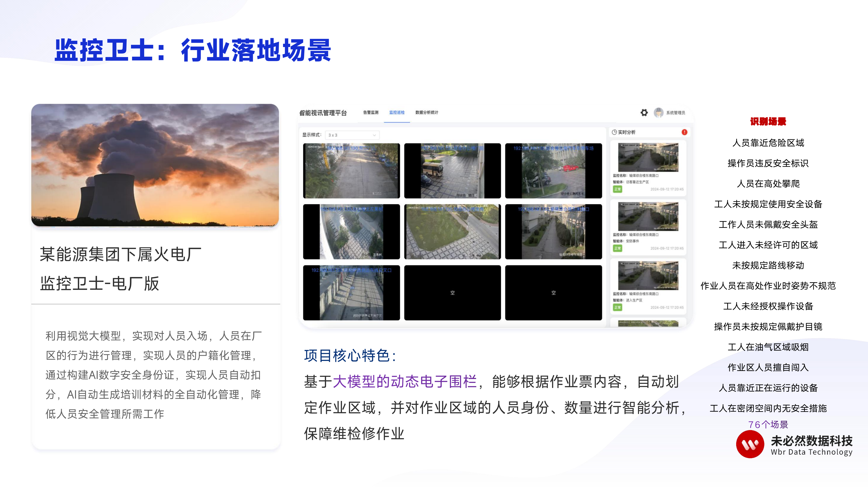Viewport: 868px width, 488px height.
Task: Click the 显示样式 label
Action: pos(312,135)
